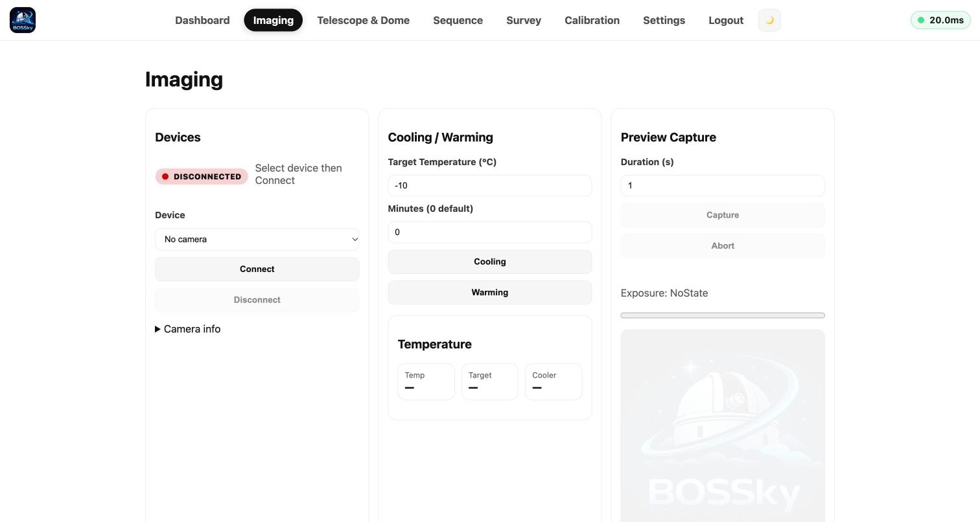Focus the Target Temperature input field

click(x=489, y=186)
